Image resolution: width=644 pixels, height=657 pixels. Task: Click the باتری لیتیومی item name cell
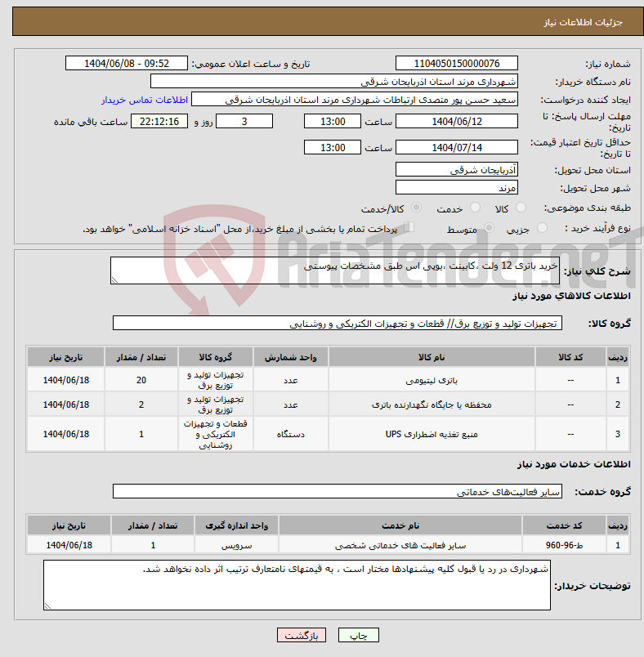point(432,380)
